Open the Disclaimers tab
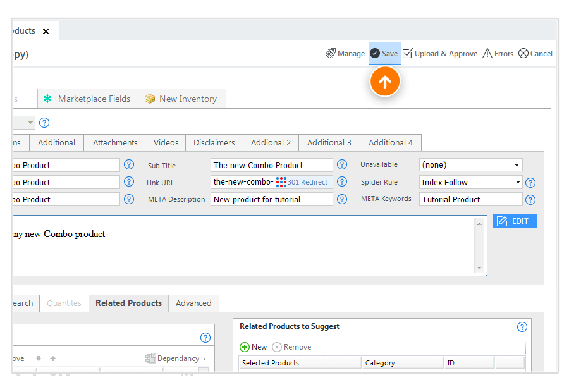Viewport: 569px width, 392px height. tap(214, 143)
